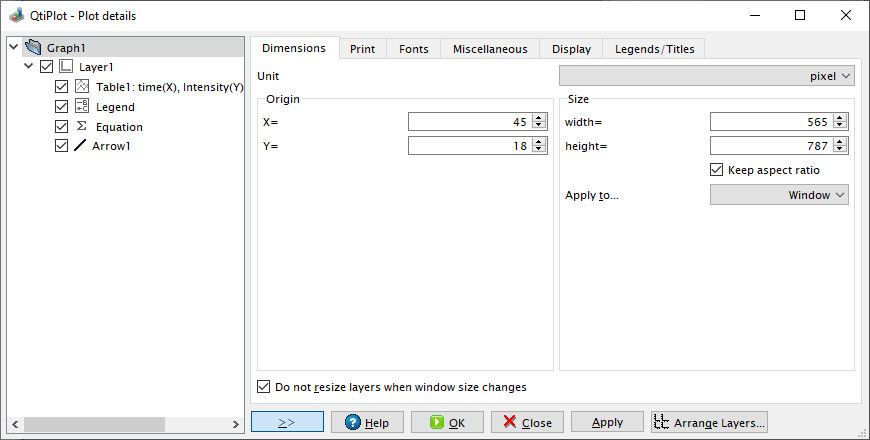
Task: Hide the Legend via its checkbox
Action: 62,106
